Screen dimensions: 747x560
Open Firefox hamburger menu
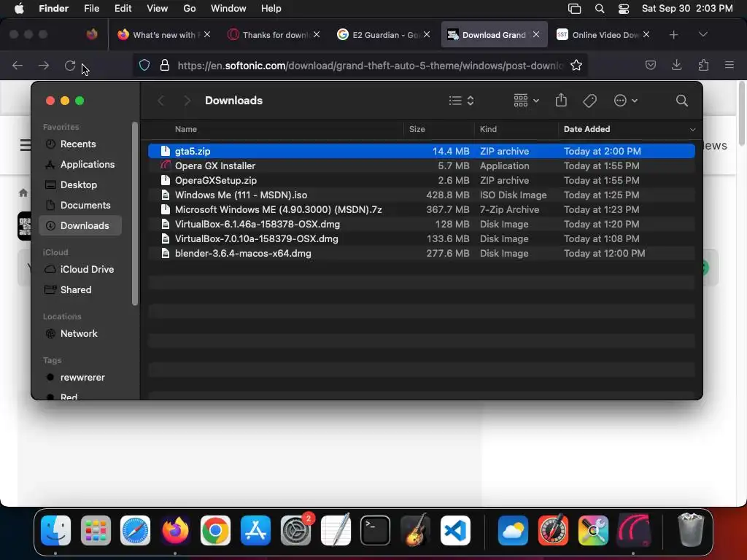[729, 65]
